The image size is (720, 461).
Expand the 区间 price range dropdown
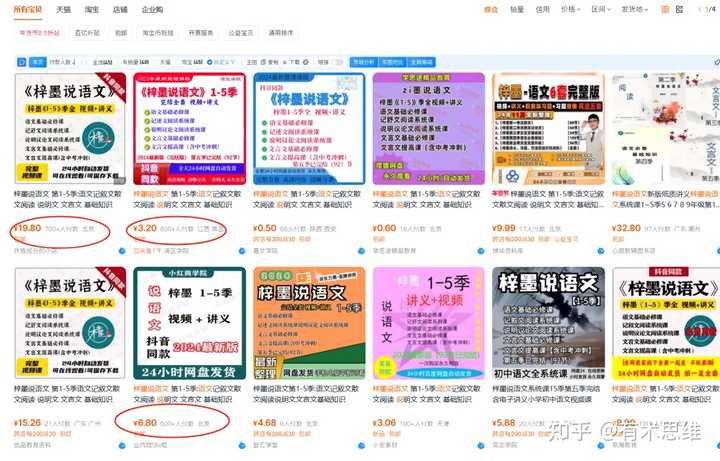coord(601,9)
